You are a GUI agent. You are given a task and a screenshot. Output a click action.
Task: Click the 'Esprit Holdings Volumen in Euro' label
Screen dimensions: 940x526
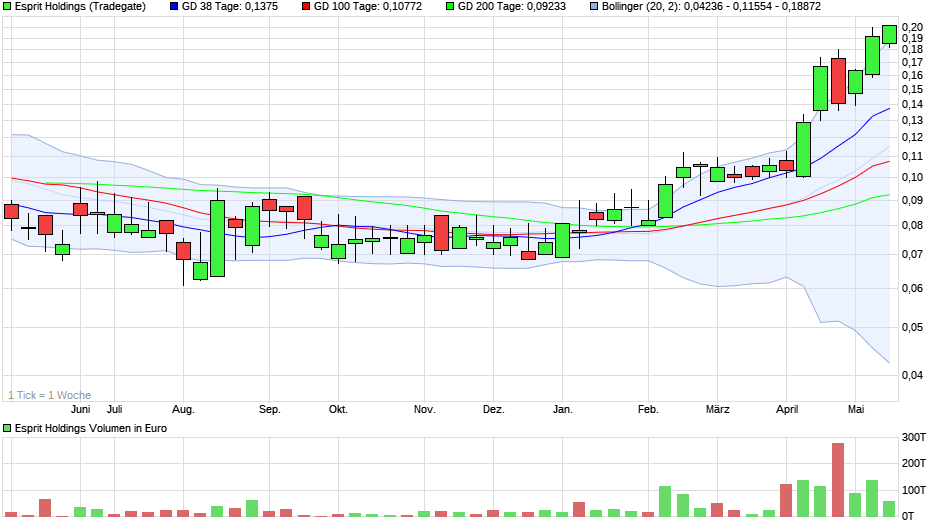tap(91, 428)
